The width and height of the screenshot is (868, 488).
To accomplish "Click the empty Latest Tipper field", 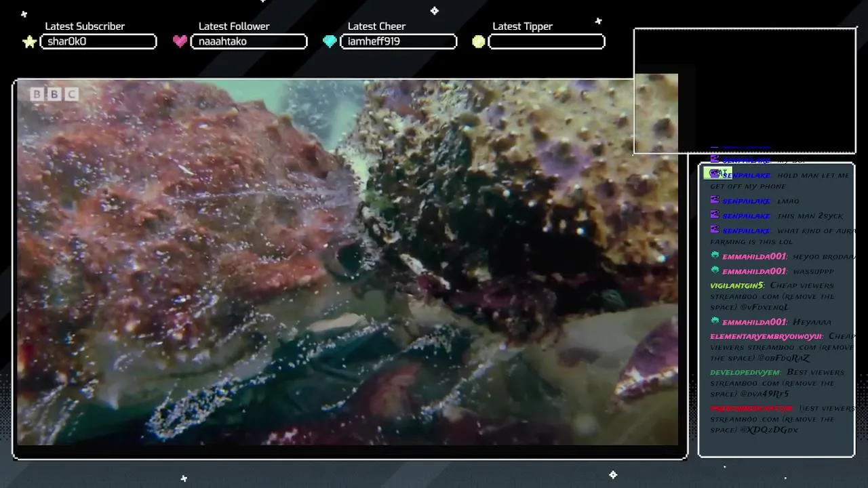I will (x=547, y=41).
